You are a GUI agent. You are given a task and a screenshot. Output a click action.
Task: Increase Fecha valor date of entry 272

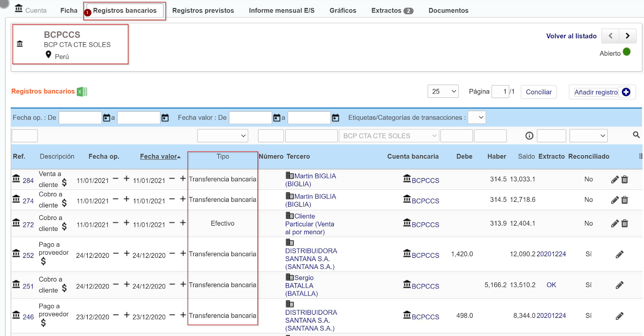point(183,223)
